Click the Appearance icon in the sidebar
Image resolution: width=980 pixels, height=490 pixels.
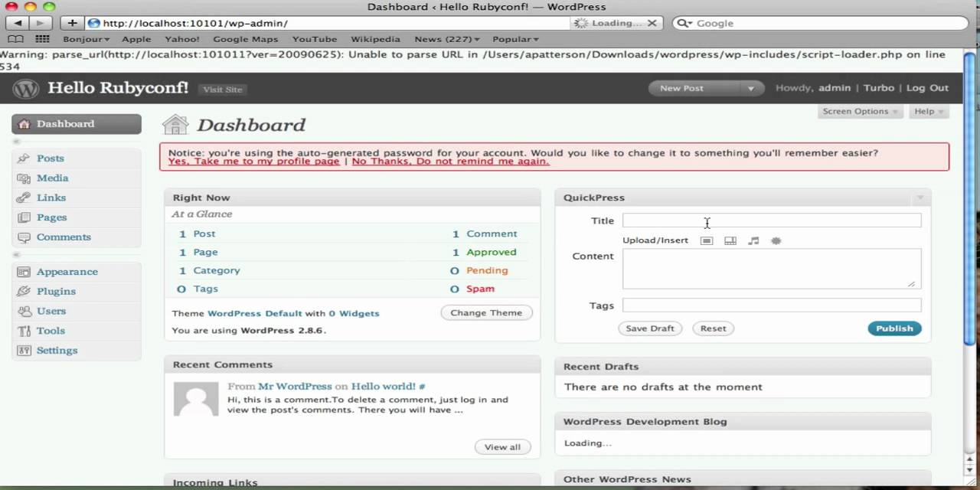click(24, 272)
